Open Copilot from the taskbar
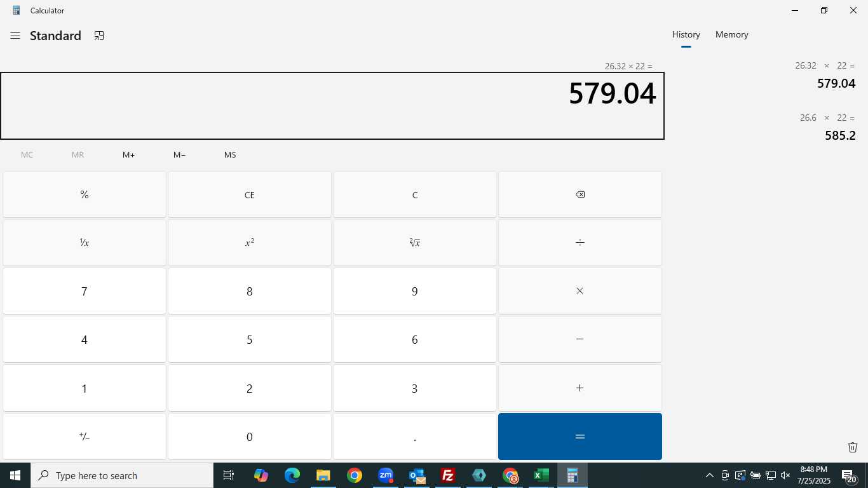Viewport: 868px width, 488px height. (261, 475)
